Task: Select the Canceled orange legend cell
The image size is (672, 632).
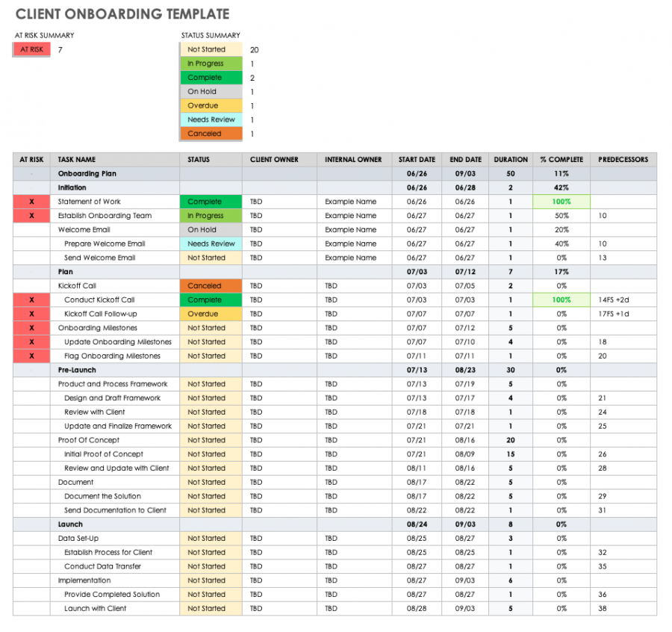Action: point(210,133)
